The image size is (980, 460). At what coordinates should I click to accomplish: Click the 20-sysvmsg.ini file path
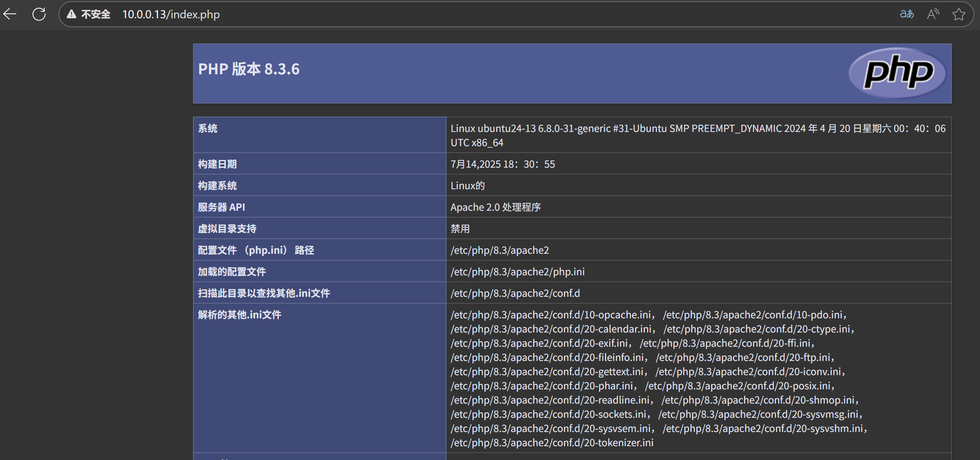coord(759,414)
